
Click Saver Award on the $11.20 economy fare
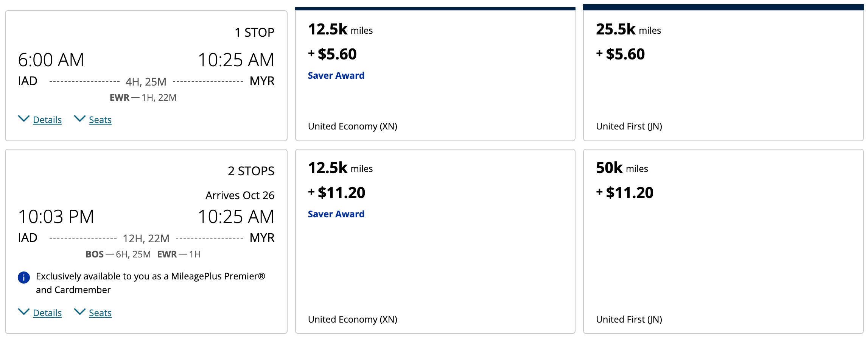tap(336, 214)
